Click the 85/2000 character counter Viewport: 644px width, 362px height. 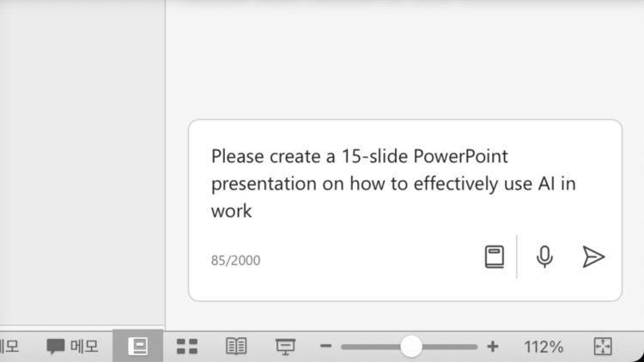pyautogui.click(x=236, y=261)
